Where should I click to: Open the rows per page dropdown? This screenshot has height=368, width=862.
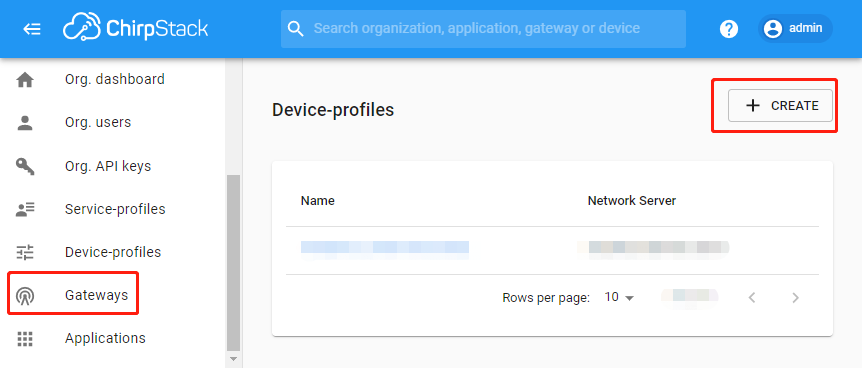(619, 298)
